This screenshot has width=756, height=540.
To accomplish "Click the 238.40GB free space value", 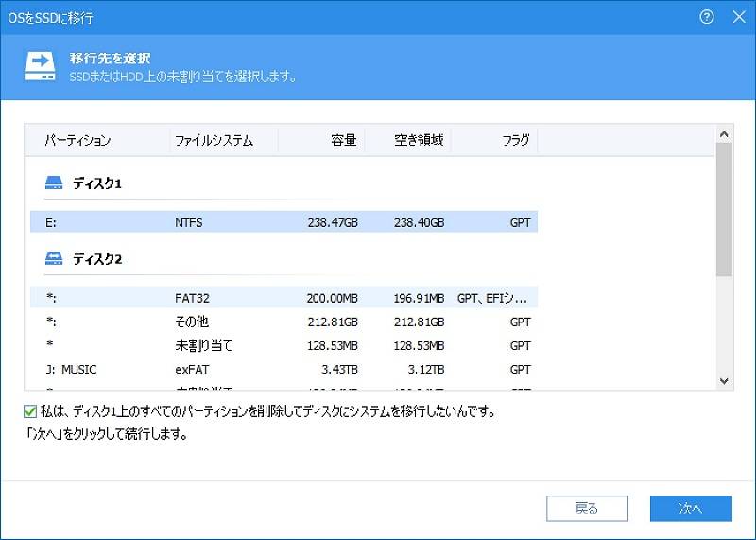I will pos(419,222).
